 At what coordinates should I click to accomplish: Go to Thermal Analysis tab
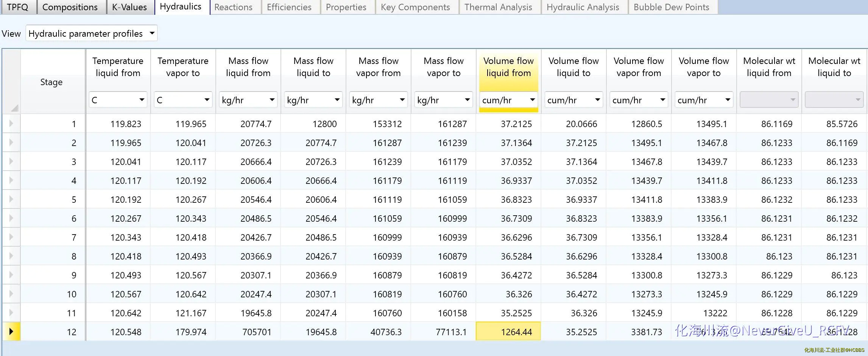tap(499, 7)
